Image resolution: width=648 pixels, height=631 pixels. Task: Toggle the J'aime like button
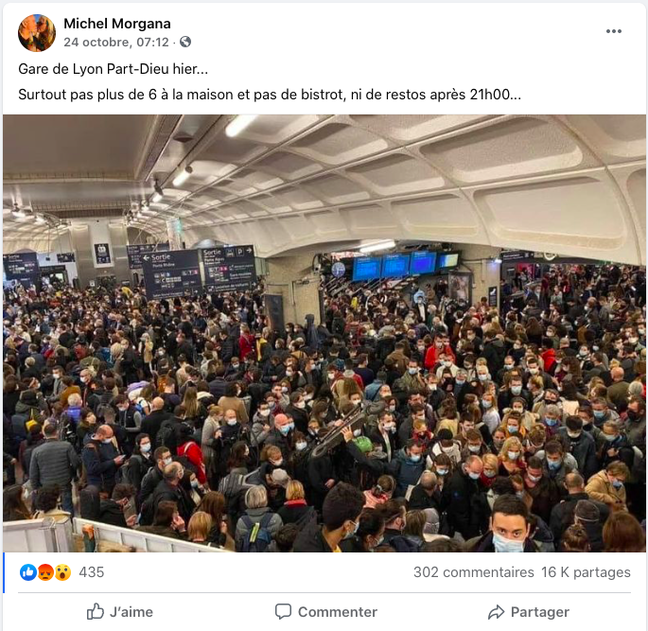tap(120, 612)
